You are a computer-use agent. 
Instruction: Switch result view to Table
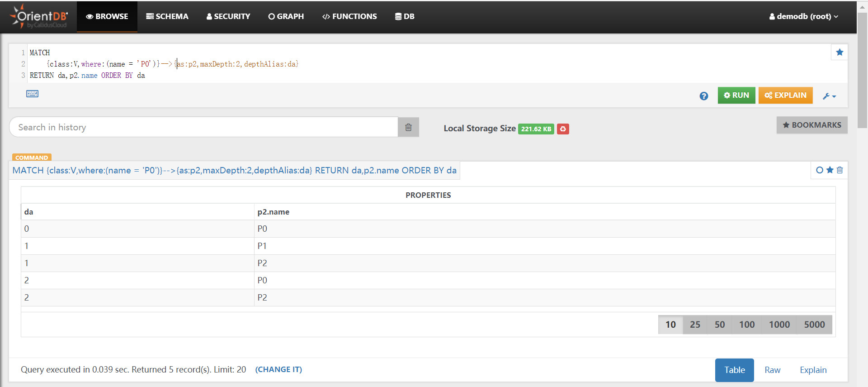[735, 370]
